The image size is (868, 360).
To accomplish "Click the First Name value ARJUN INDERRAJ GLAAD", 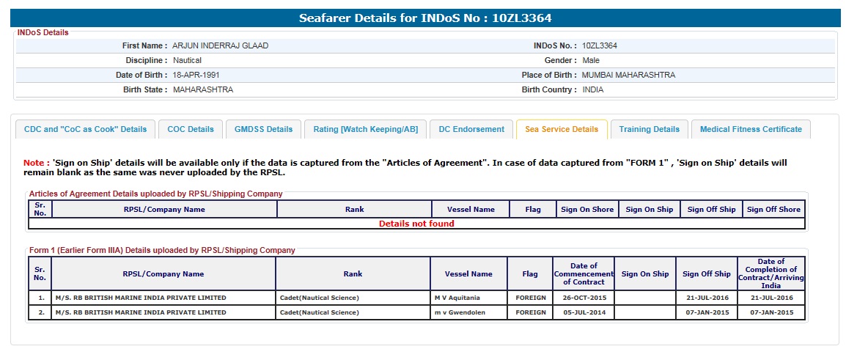I will click(220, 45).
